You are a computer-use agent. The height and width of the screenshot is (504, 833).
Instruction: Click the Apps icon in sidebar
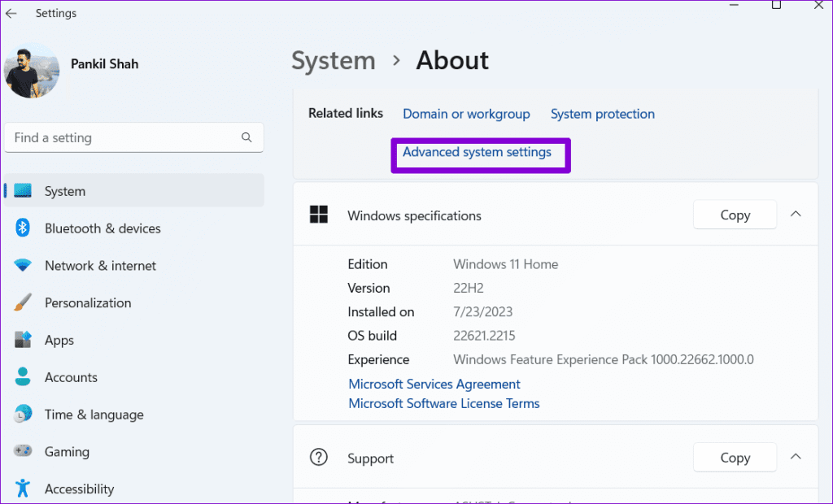[x=23, y=340]
